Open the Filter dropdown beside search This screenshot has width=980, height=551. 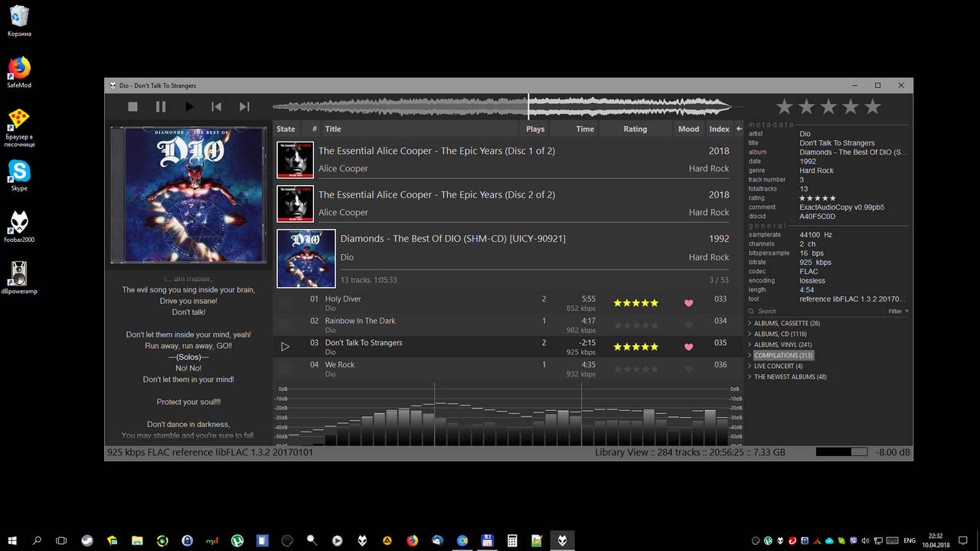[x=898, y=311]
